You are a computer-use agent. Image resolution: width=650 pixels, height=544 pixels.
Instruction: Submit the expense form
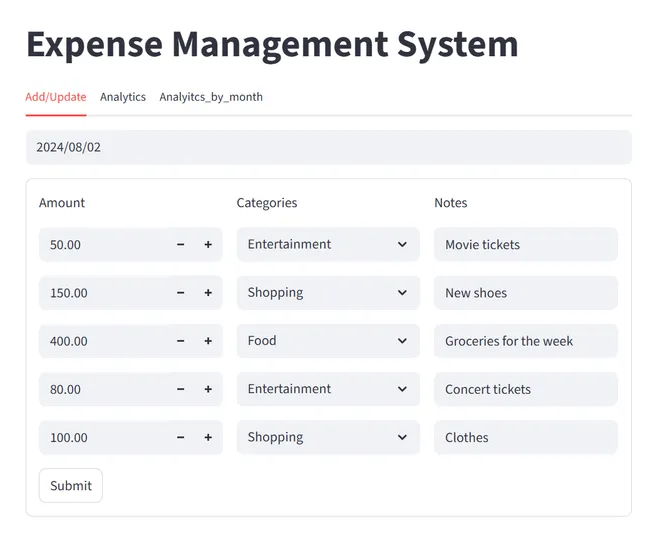click(x=71, y=486)
